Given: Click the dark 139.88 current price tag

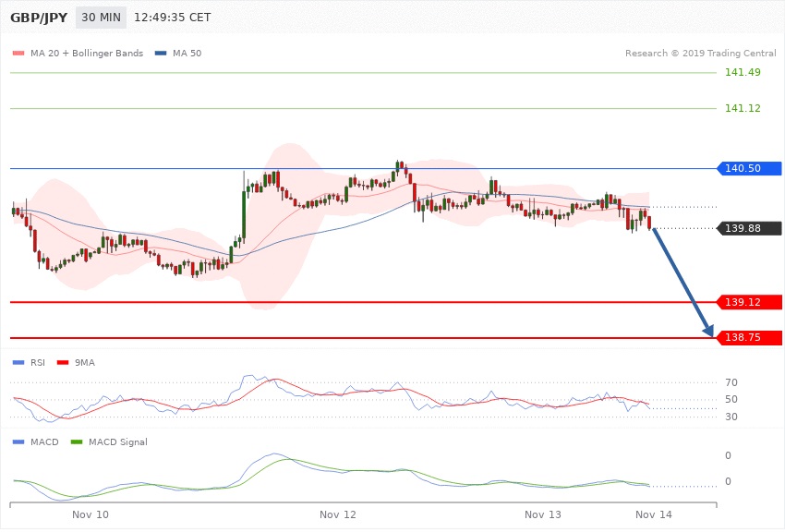Looking at the screenshot, I should pyautogui.click(x=749, y=228).
